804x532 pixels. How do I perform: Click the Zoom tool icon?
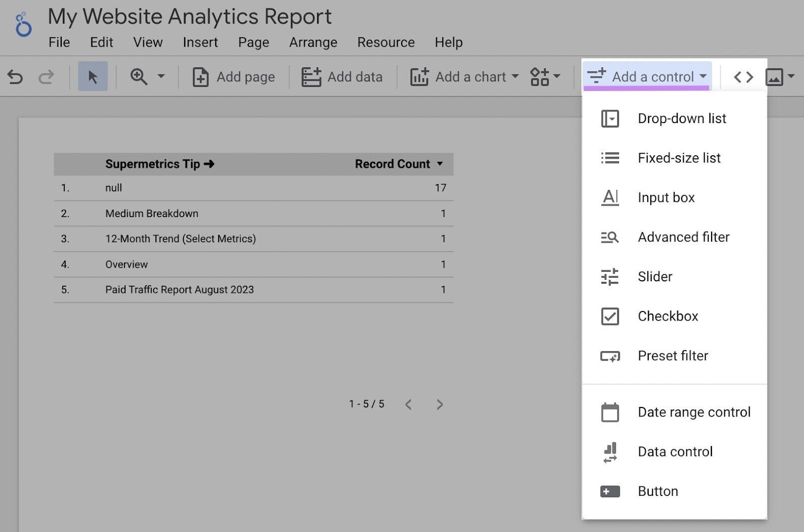(x=139, y=76)
